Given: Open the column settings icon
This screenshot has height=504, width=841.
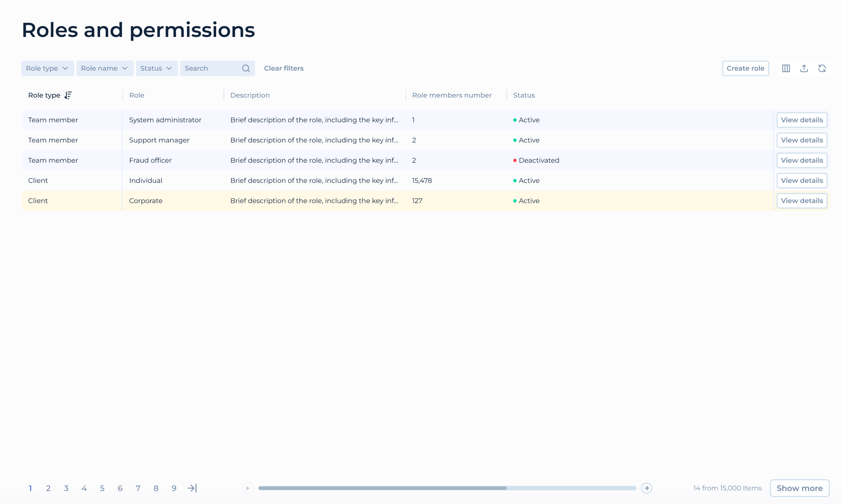Looking at the screenshot, I should pyautogui.click(x=786, y=68).
